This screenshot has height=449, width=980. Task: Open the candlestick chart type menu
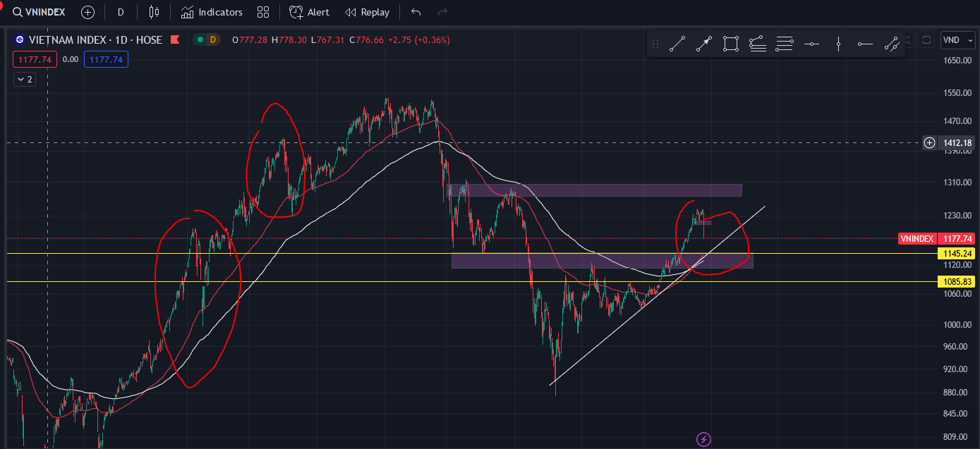[x=155, y=12]
